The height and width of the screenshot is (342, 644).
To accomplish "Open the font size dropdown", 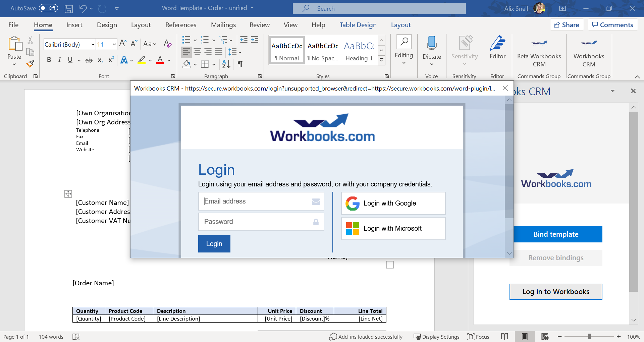I will point(114,44).
